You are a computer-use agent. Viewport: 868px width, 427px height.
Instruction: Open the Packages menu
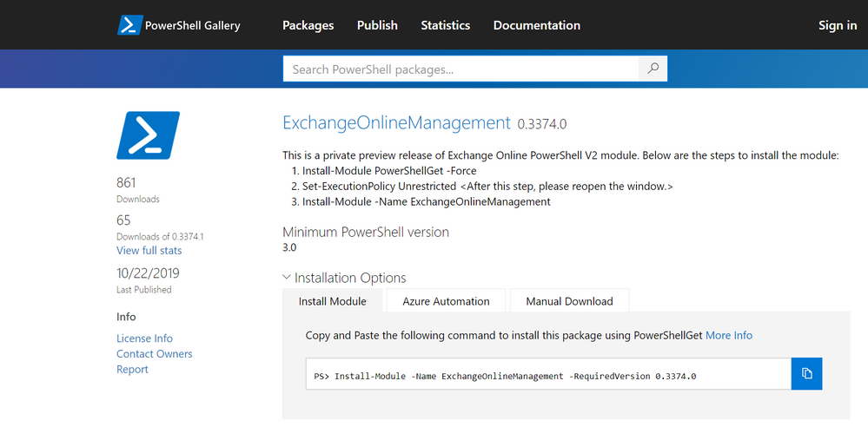click(308, 25)
